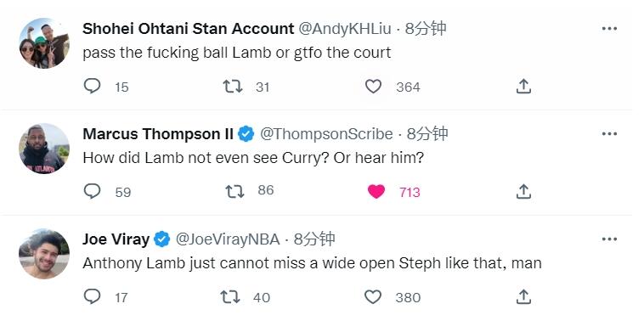Reply to the Joe Viray tweet

pyautogui.click(x=92, y=296)
